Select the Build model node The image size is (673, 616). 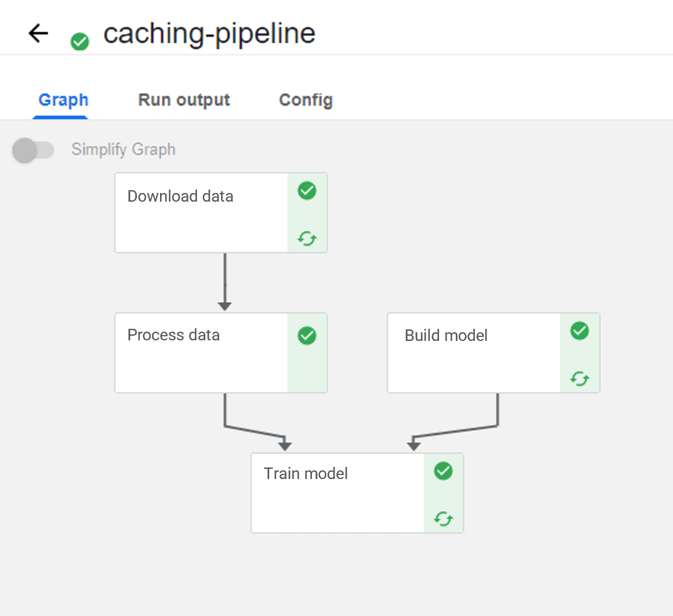click(x=493, y=353)
